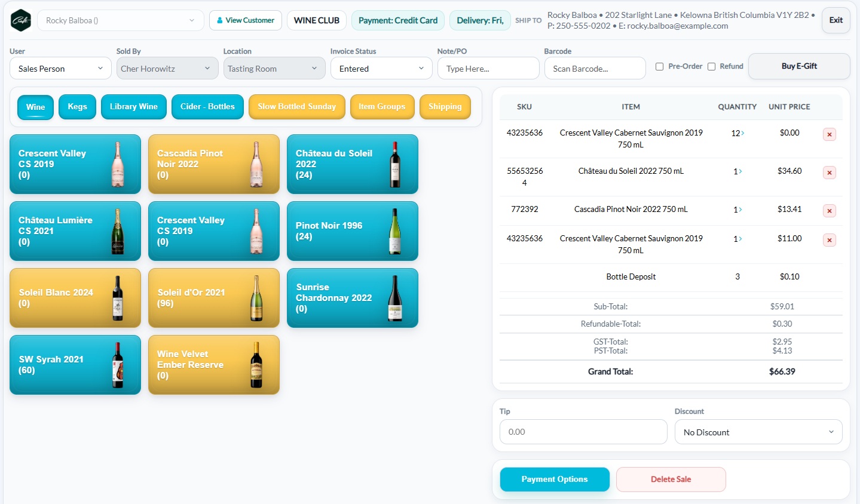Image resolution: width=860 pixels, height=504 pixels.
Task: Select the Wine Velvet Ember Reserve tile
Action: tap(214, 365)
